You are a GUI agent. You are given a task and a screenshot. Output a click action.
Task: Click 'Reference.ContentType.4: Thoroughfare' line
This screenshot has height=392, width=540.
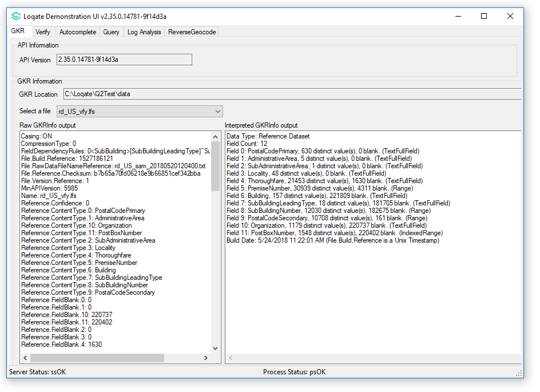[76, 255]
